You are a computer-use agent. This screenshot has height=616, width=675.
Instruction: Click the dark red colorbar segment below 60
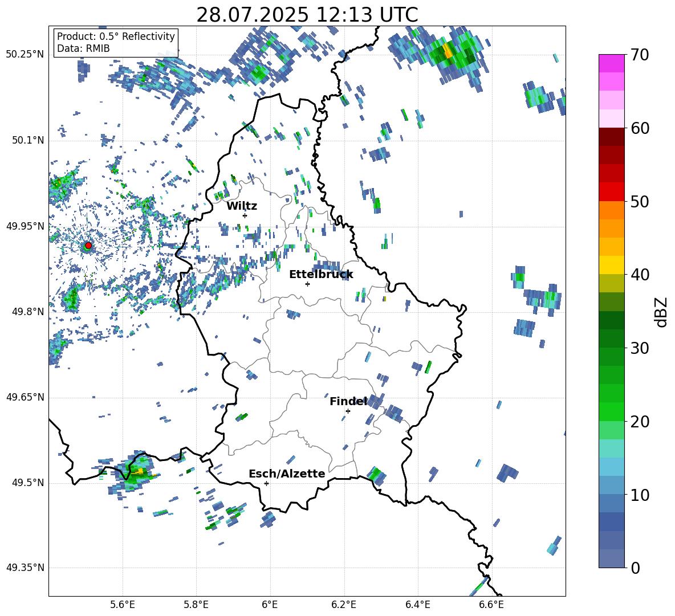coord(612,137)
